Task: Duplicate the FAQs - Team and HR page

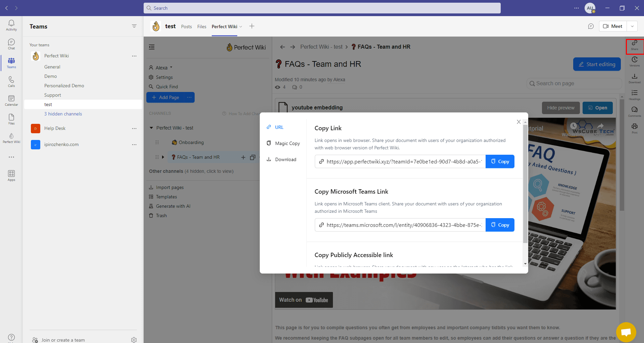Action: 253,157
